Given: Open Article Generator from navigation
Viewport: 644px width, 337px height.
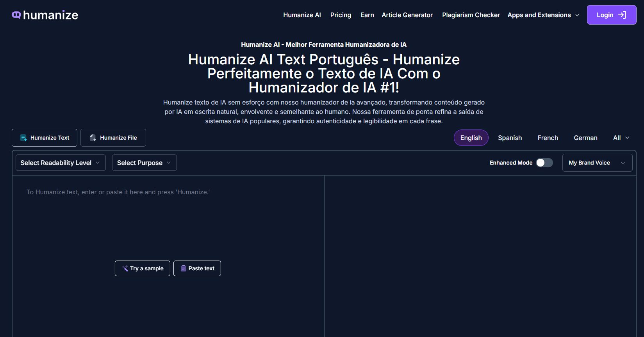Looking at the screenshot, I should (x=407, y=15).
